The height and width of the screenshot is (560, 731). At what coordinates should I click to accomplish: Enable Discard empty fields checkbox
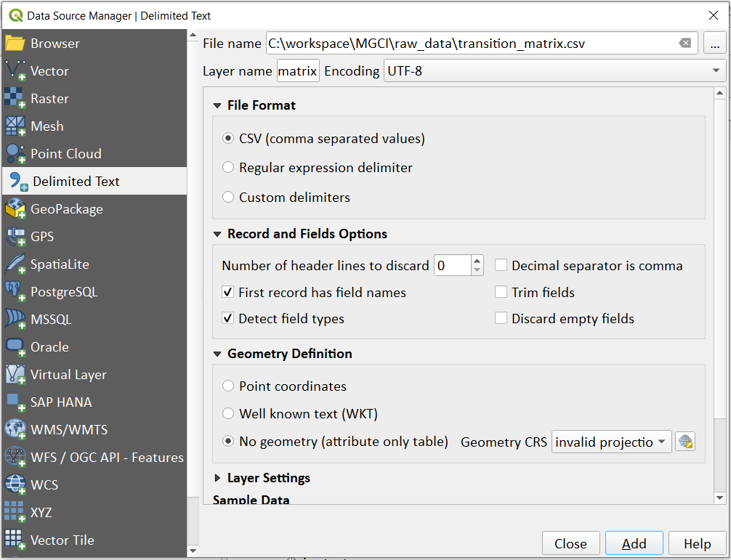pyautogui.click(x=501, y=318)
